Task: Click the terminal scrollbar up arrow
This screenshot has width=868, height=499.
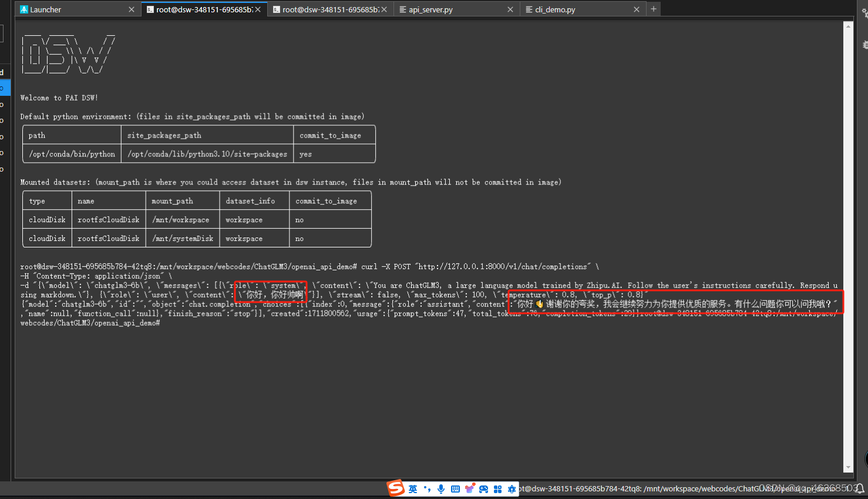Action: (x=848, y=26)
